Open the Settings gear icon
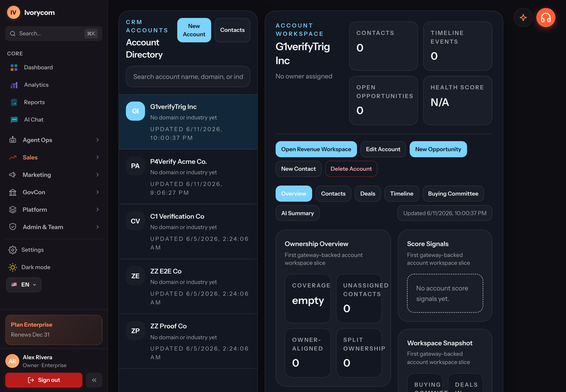566x392 pixels. (13, 250)
